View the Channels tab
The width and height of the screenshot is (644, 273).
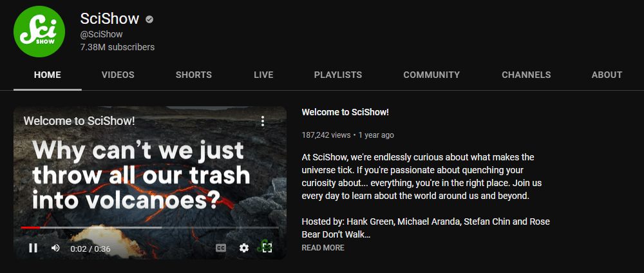526,75
